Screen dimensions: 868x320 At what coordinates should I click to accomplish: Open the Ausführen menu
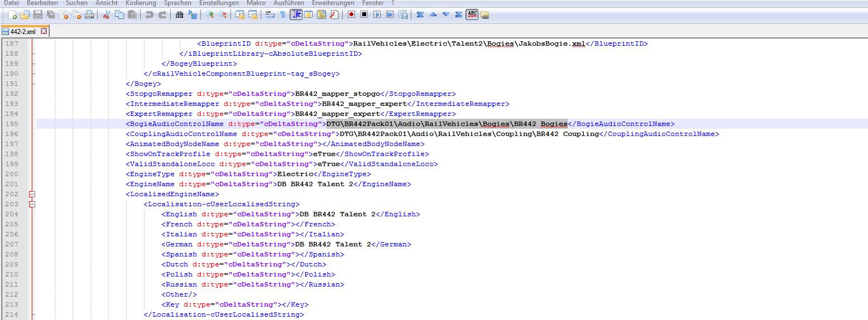(x=289, y=3)
